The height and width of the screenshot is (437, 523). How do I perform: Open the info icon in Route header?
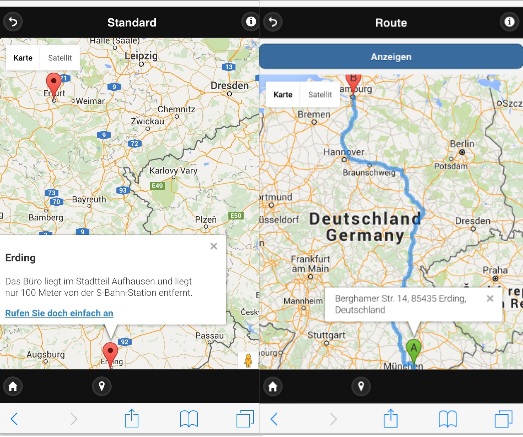pyautogui.click(x=509, y=22)
